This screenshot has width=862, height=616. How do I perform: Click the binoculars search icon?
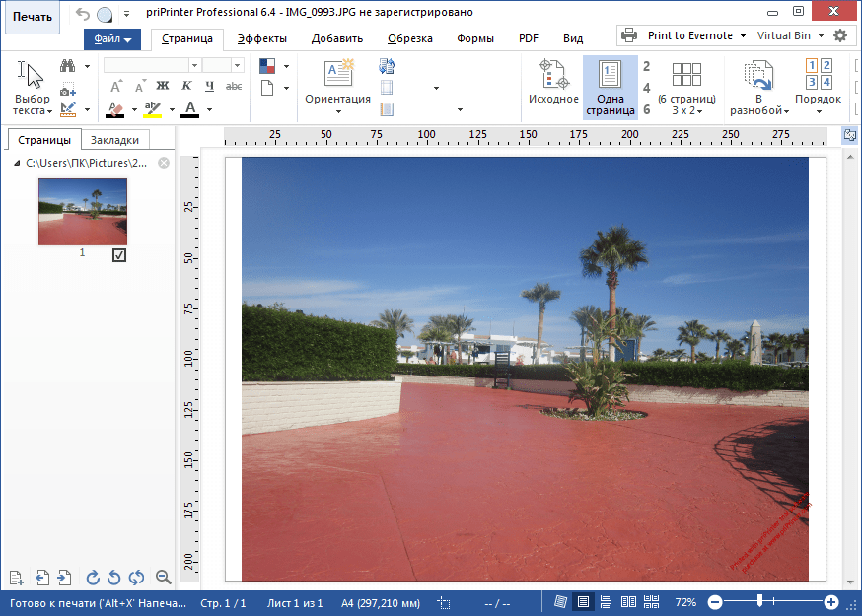tap(67, 66)
